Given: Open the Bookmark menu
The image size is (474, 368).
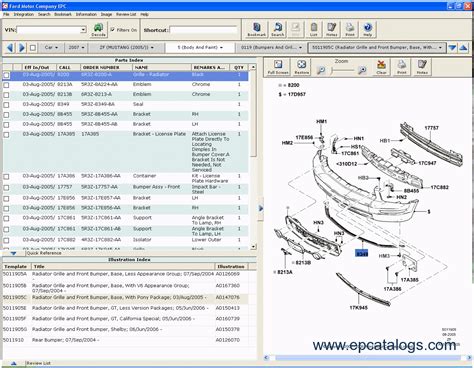Looking at the screenshot, I should coord(63,14).
